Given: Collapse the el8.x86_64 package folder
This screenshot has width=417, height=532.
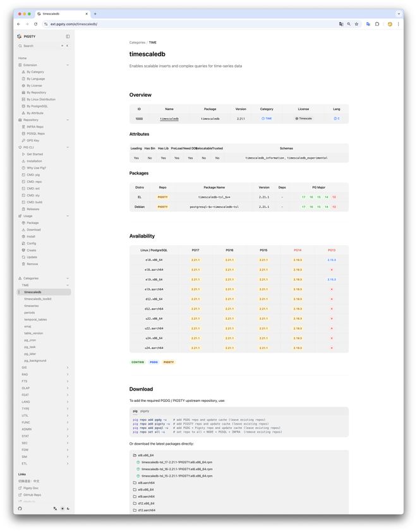Looking at the screenshot, I should 143,456.
